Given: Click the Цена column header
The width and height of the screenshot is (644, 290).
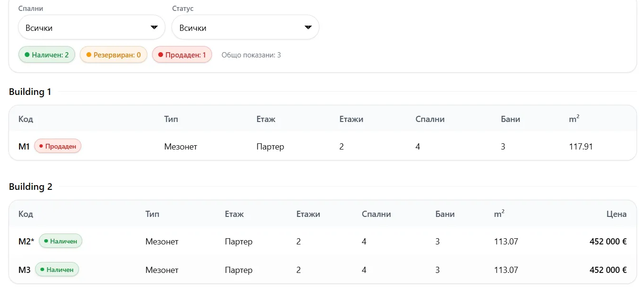Looking at the screenshot, I should [616, 214].
